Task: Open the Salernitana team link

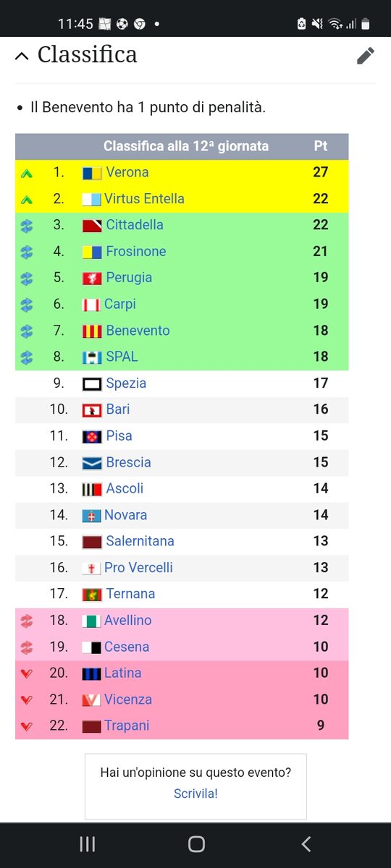Action: click(x=140, y=541)
